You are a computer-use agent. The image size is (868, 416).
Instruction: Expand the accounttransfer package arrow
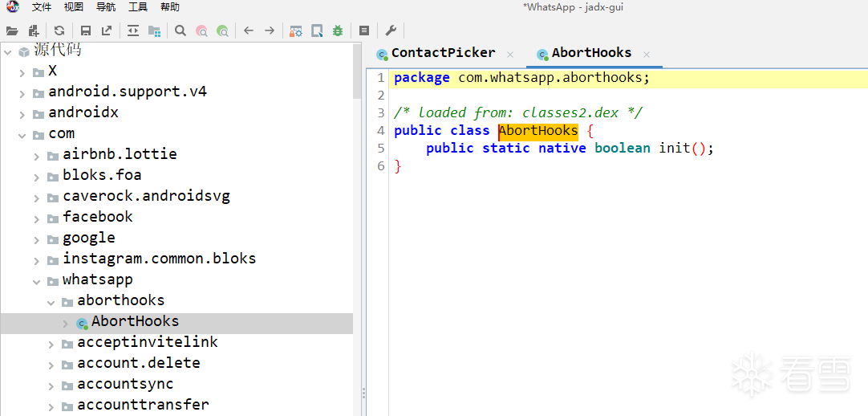pyautogui.click(x=51, y=406)
